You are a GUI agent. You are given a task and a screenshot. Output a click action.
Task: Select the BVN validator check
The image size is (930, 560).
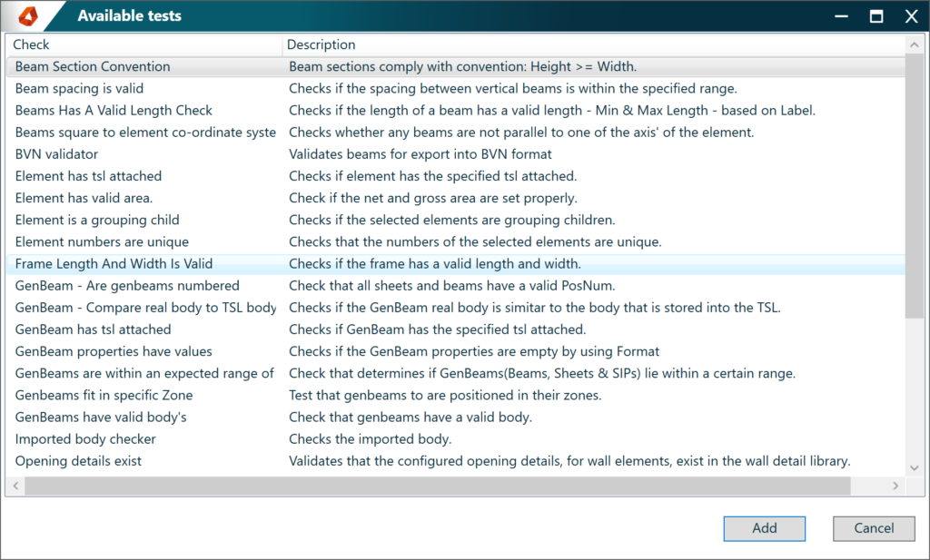[x=456, y=154]
